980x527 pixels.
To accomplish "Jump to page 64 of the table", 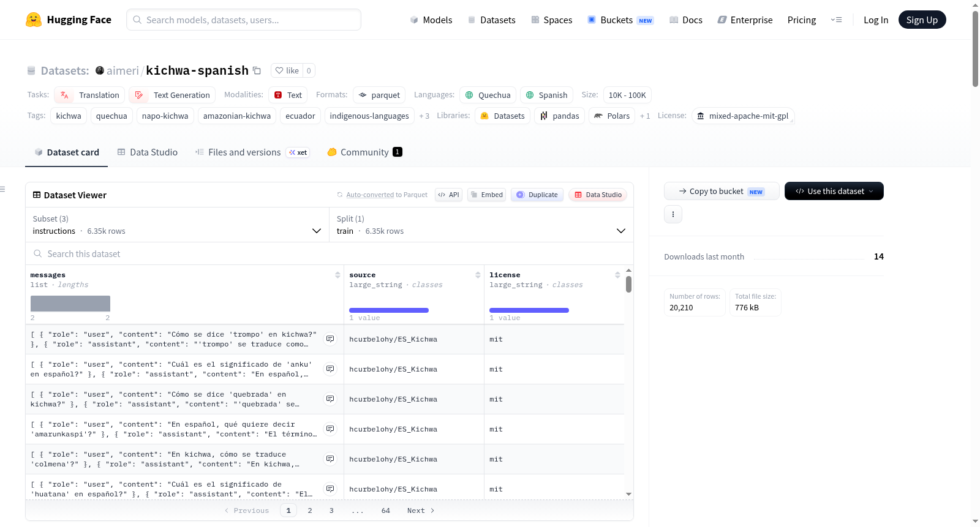I will (386, 510).
